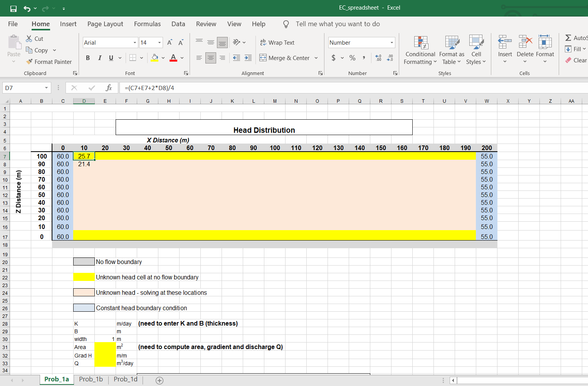Apply the Percent Style format
This screenshot has height=386, width=588.
[352, 58]
